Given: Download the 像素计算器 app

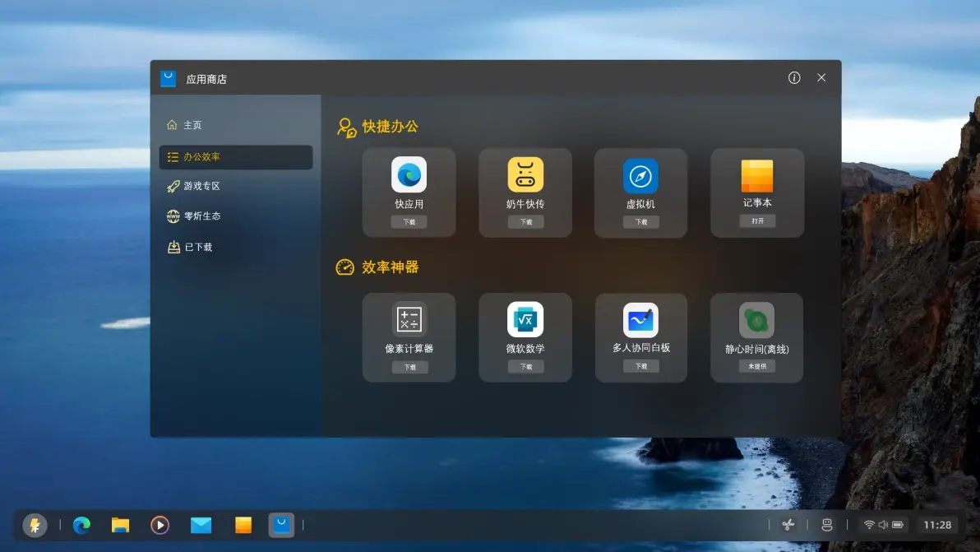Looking at the screenshot, I should tap(410, 367).
